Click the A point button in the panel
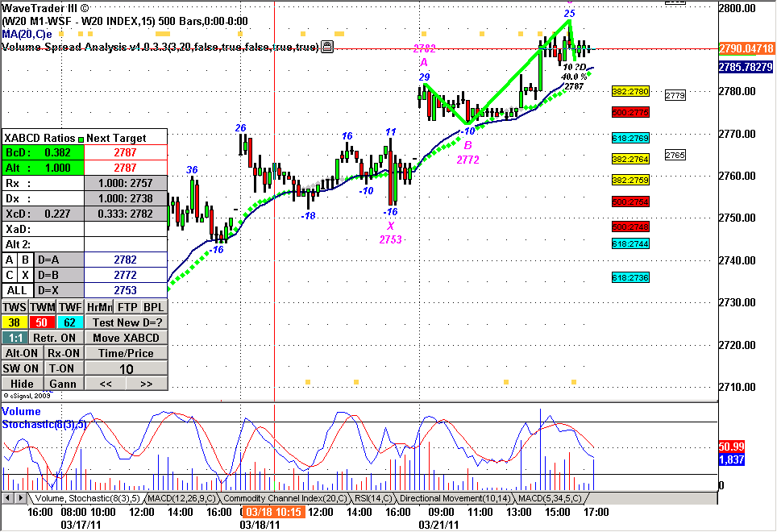The height and width of the screenshot is (532, 777). pyautogui.click(x=10, y=260)
